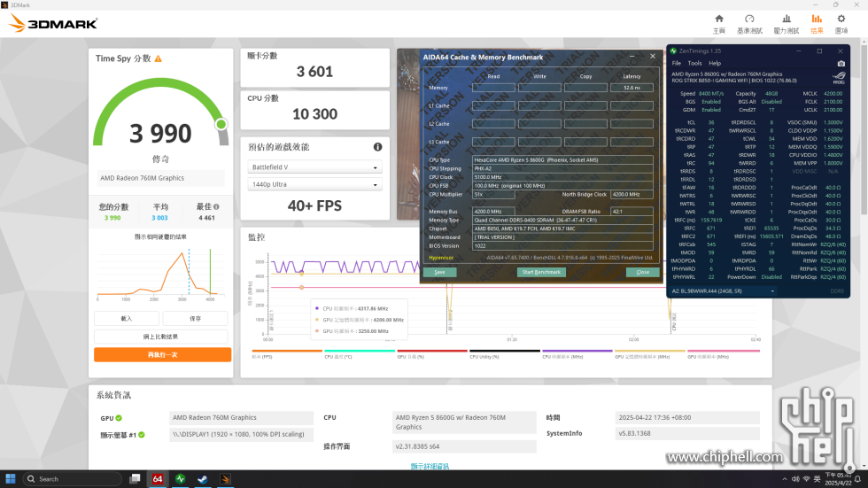868x488 pixels.
Task: Toggle the CPU 溫度 (°C) teal legend bar
Action: pyautogui.click(x=360, y=351)
